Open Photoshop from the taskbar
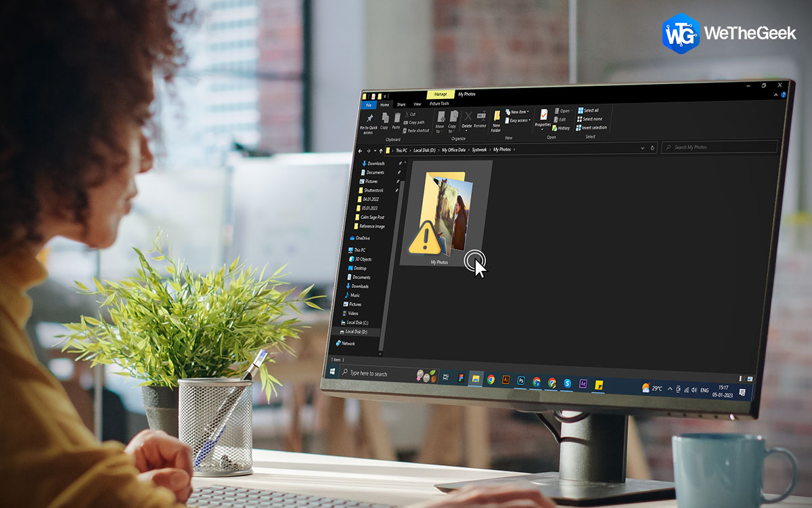 click(x=521, y=381)
